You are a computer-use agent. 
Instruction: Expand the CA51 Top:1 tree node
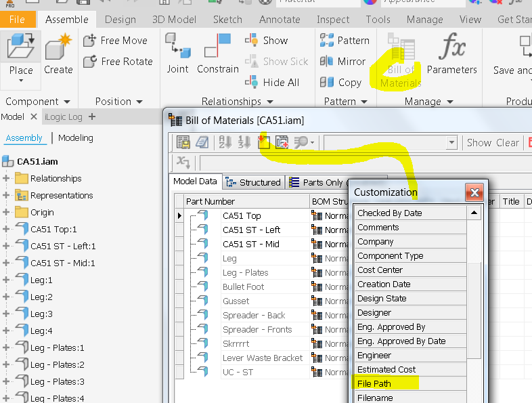6,229
